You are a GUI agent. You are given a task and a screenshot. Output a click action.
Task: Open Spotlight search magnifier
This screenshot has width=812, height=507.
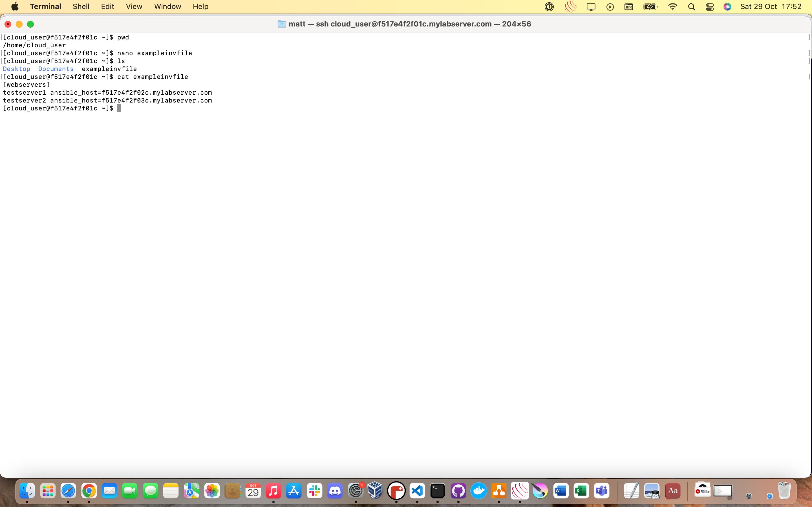pyautogui.click(x=691, y=7)
